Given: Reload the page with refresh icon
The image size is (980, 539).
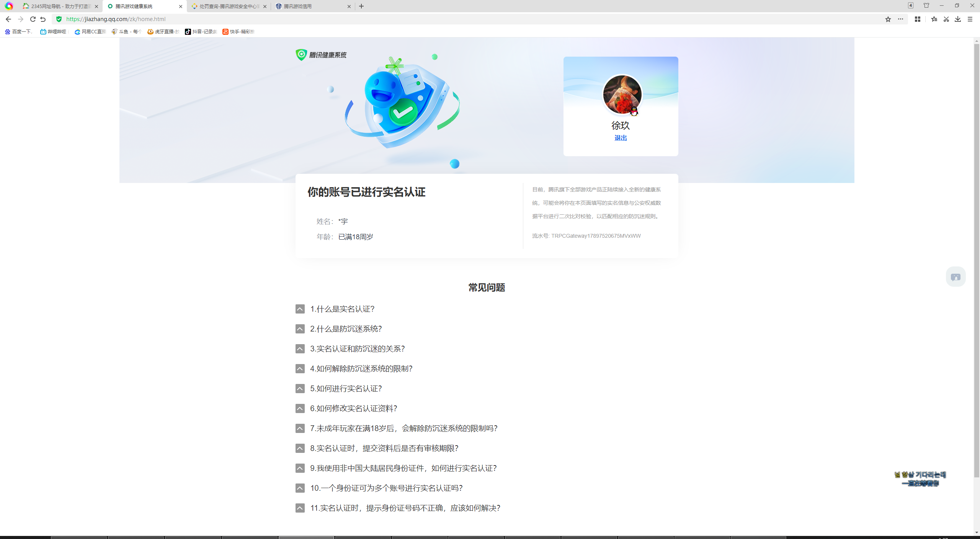Looking at the screenshot, I should point(33,19).
